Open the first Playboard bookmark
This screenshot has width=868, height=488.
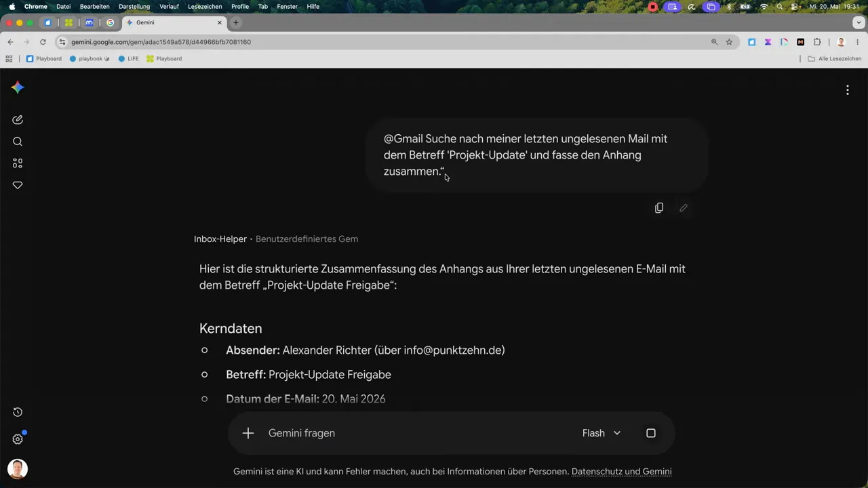[x=43, y=59]
